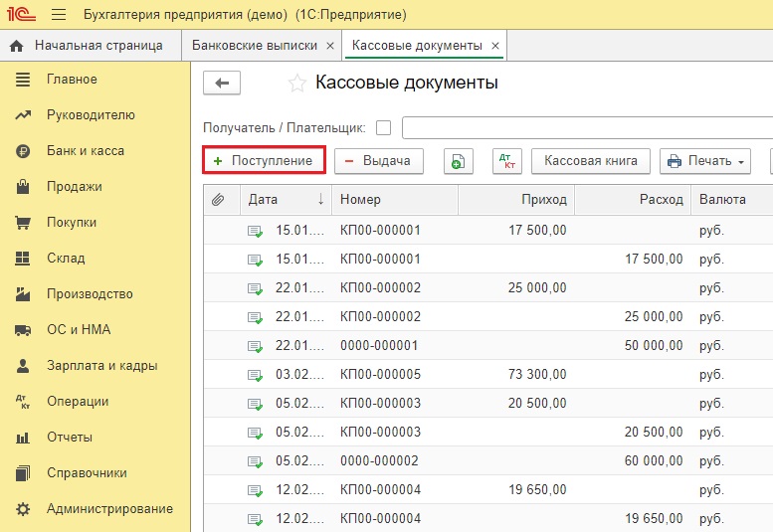Click document icon of 0000-000001 row
Screen dimensions: 773x532
(255, 346)
